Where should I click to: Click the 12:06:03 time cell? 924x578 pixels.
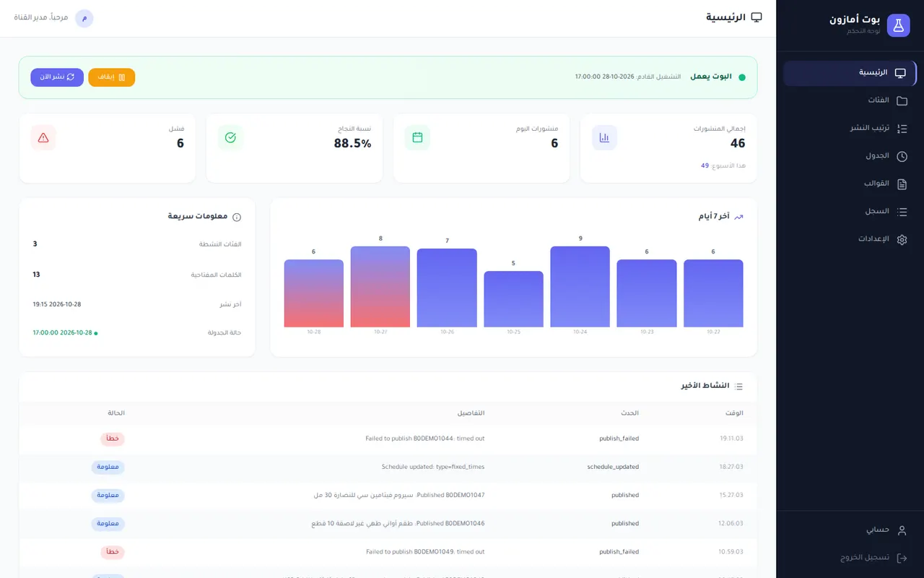tap(731, 523)
